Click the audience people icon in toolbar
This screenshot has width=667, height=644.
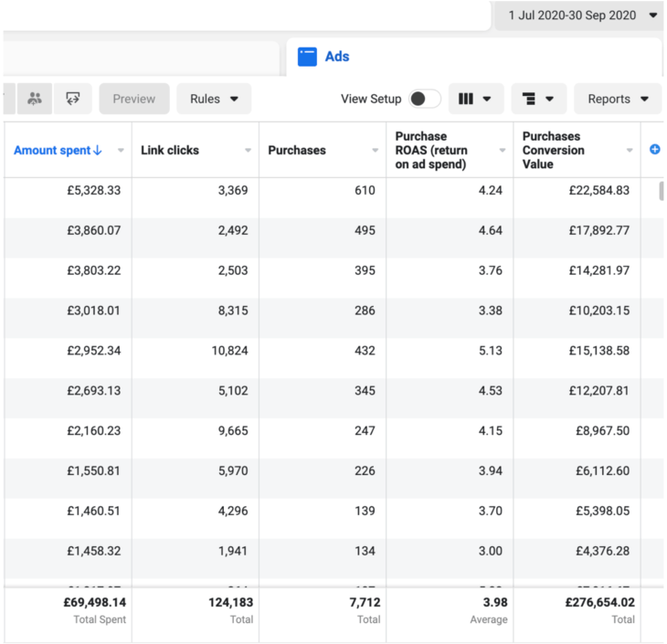point(35,99)
